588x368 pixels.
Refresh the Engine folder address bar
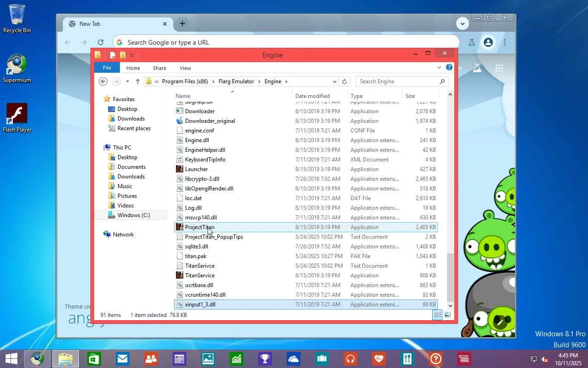pos(345,81)
